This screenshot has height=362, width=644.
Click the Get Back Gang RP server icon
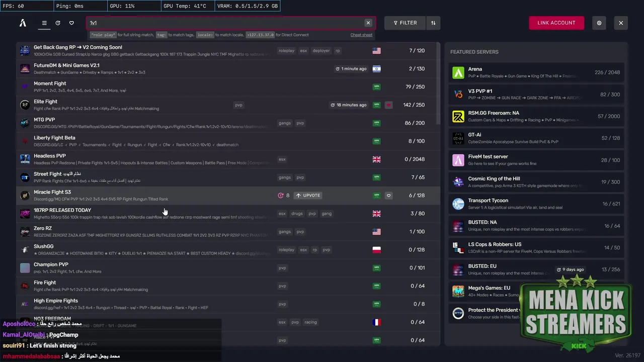[x=25, y=51]
